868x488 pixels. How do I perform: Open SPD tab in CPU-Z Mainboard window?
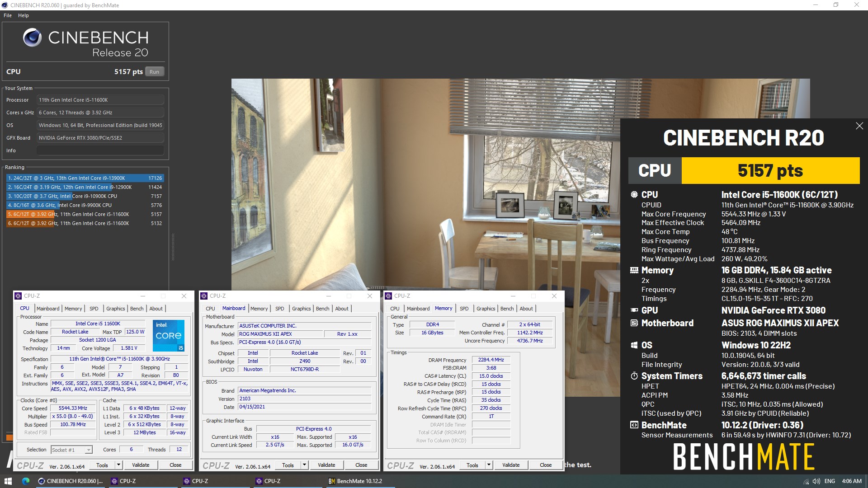point(280,309)
